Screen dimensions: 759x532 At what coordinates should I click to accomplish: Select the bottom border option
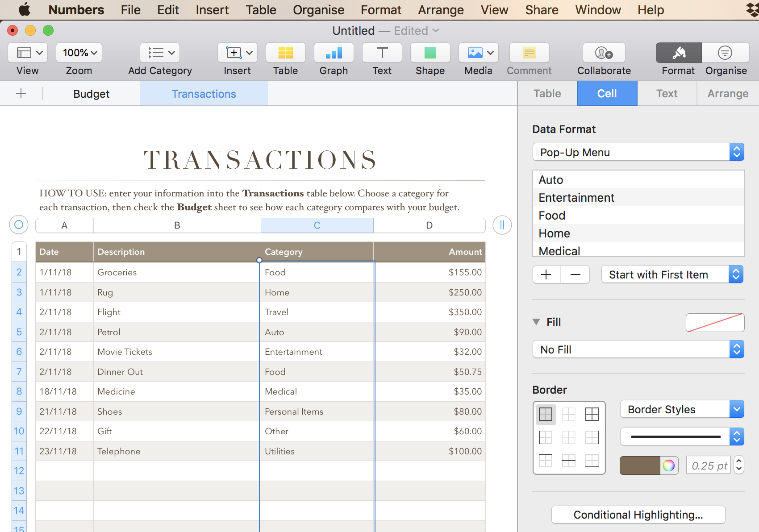click(x=592, y=461)
